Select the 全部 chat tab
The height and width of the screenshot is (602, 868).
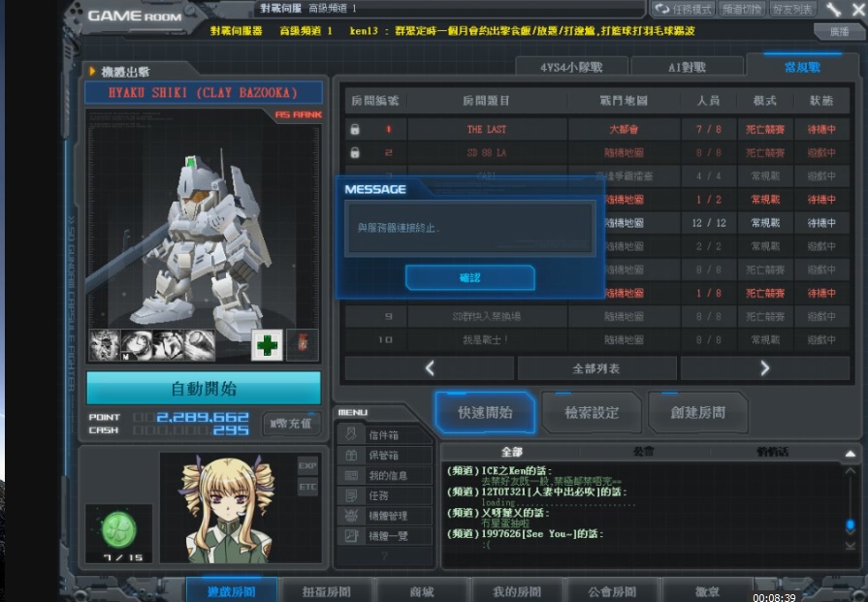(x=511, y=452)
